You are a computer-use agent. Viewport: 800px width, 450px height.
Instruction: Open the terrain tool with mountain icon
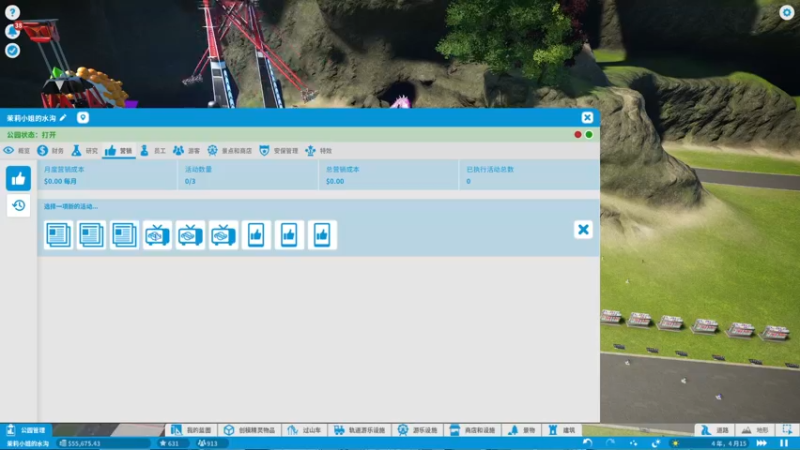[755, 430]
